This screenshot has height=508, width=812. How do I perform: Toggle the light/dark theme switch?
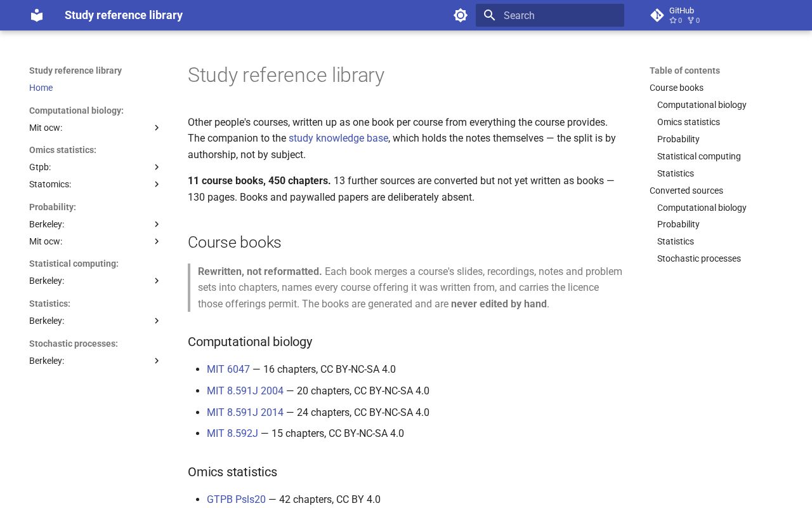[461, 15]
